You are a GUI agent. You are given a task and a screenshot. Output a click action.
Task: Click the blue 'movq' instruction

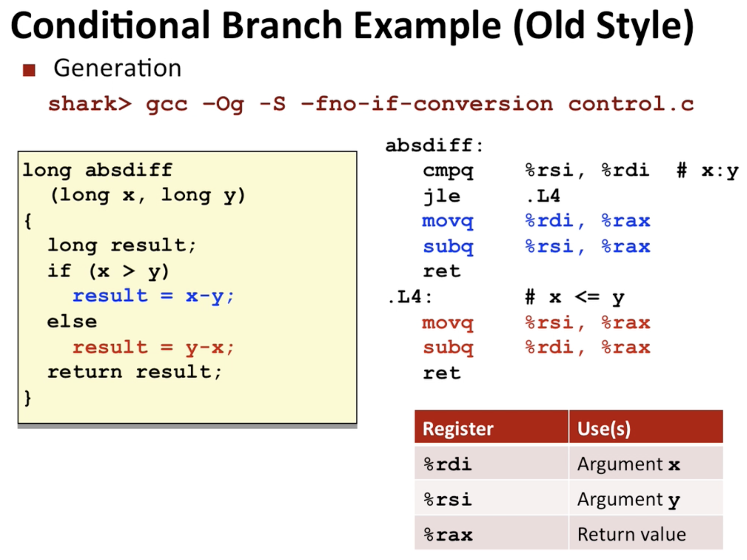[448, 222]
